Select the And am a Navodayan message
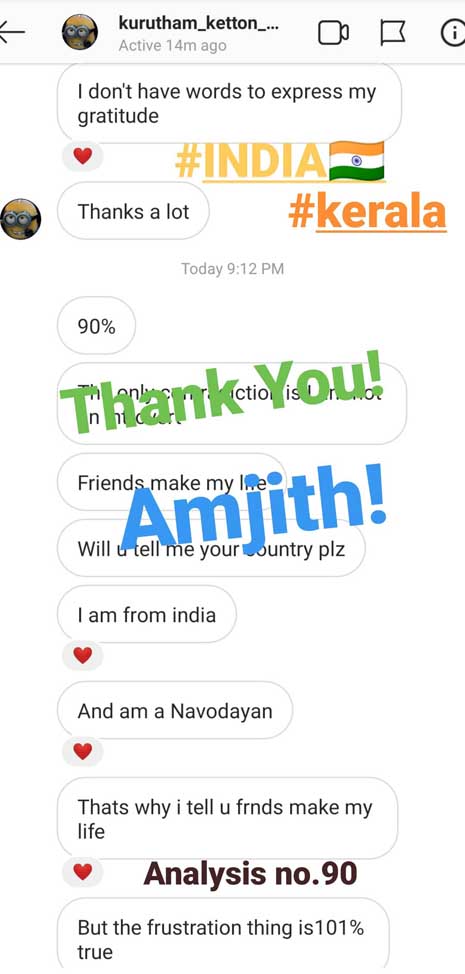 (174, 711)
